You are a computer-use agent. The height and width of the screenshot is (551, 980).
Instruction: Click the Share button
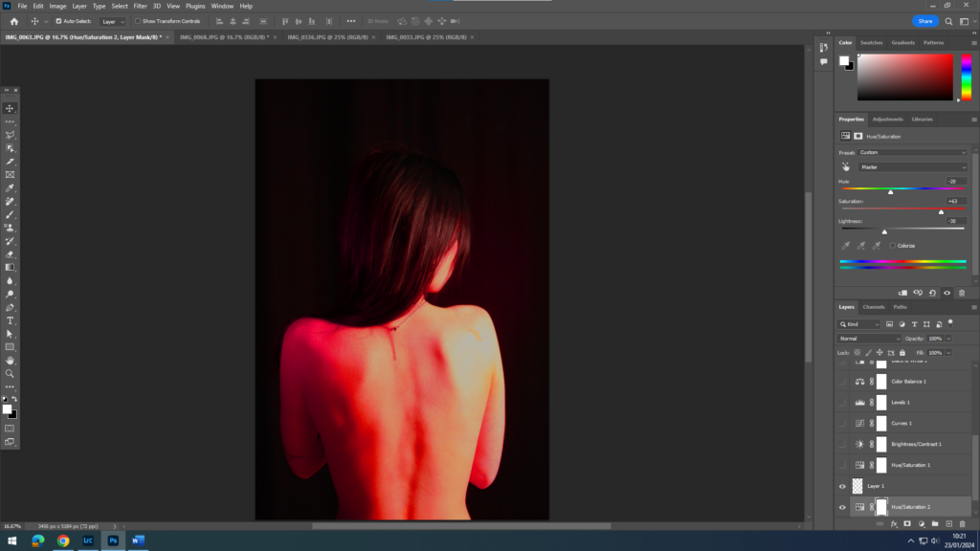point(925,21)
